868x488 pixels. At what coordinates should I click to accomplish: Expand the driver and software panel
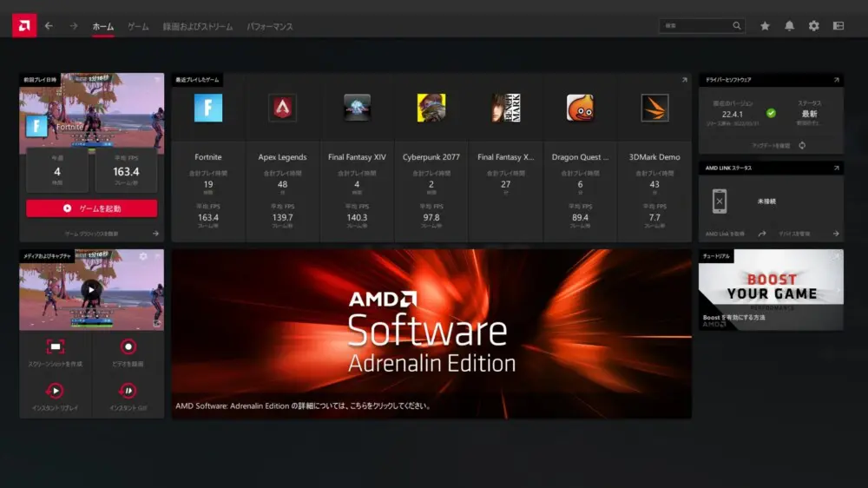(837, 80)
